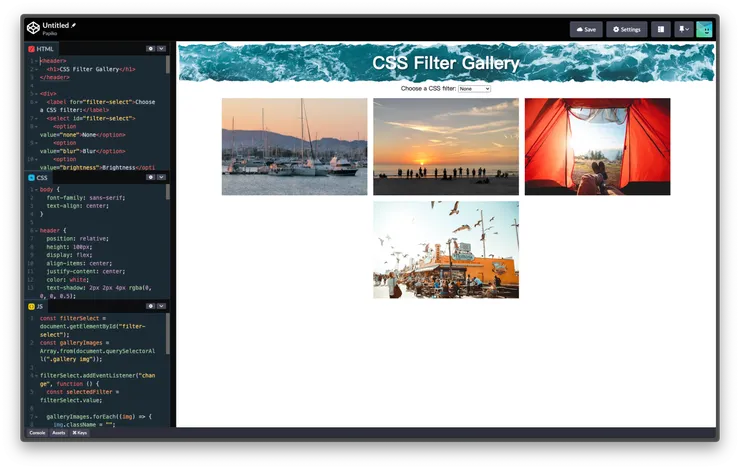Expand the JS editor dropdown arrow
The height and width of the screenshot is (469, 740).
161,306
